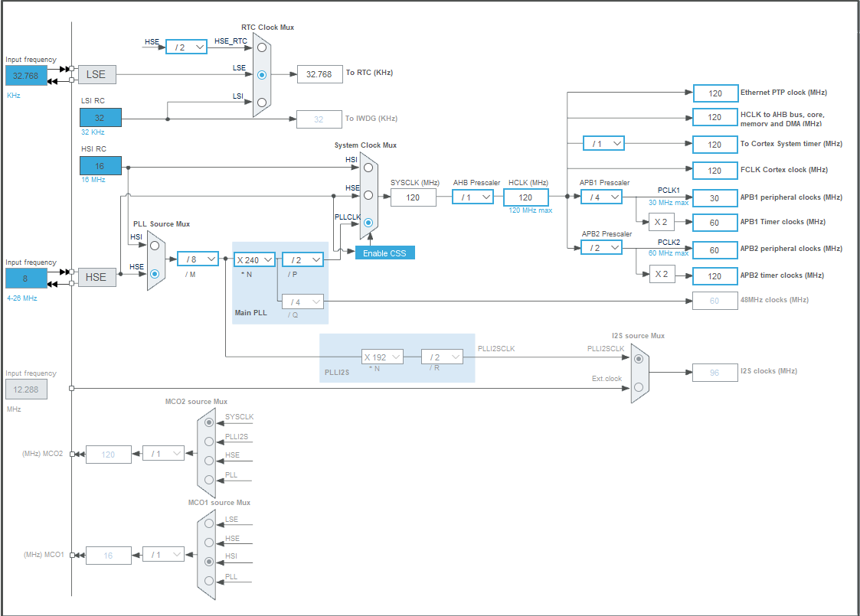The image size is (860, 616).
Task: Open the Main PLL X 240 multiplier dropdown
Action: [253, 259]
